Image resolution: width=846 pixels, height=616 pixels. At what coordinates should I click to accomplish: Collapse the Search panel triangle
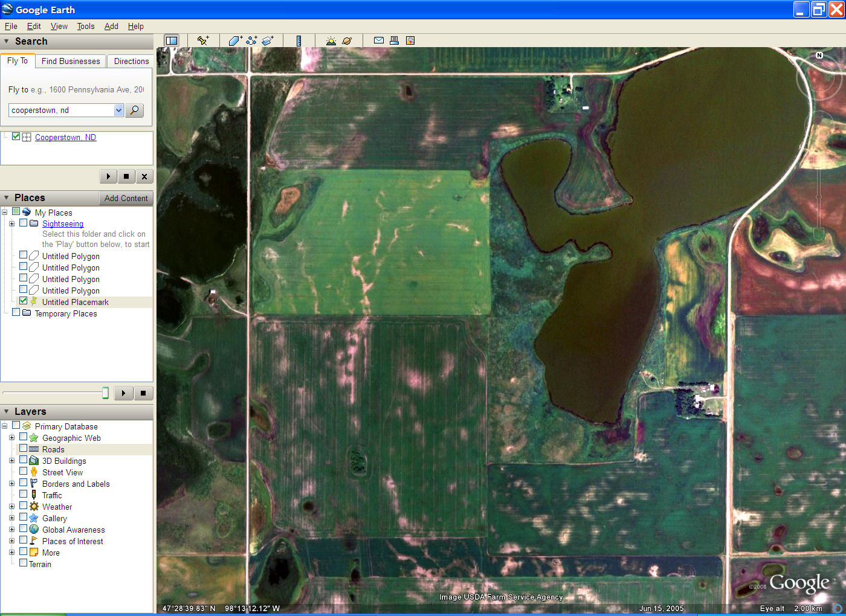pyautogui.click(x=7, y=41)
